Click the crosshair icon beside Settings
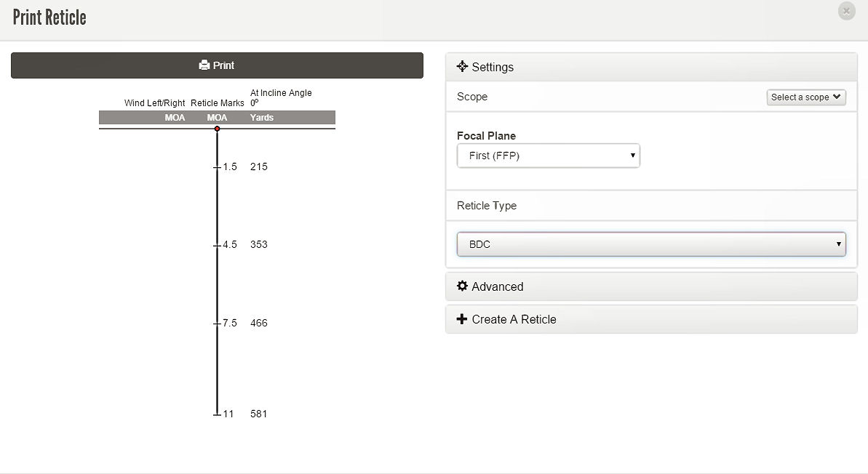Screen dimensions: 868x474 [x=462, y=67]
